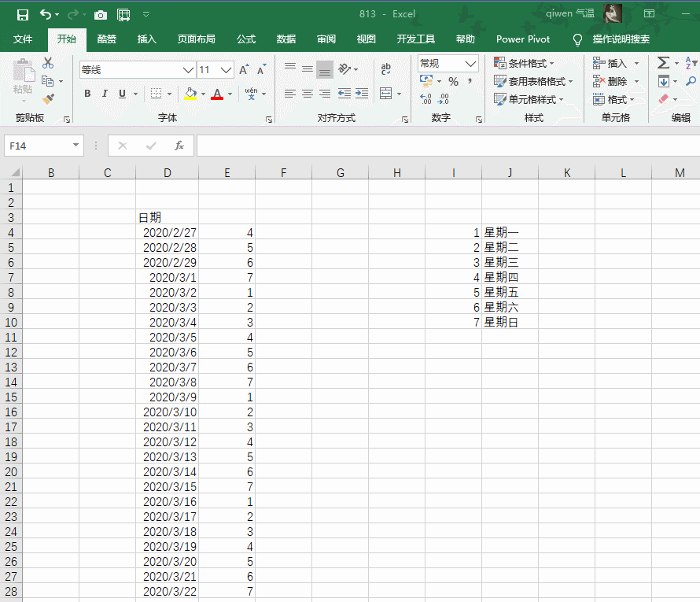The height and width of the screenshot is (602, 700).
Task: Apply comma thousands separator style
Action: (470, 81)
